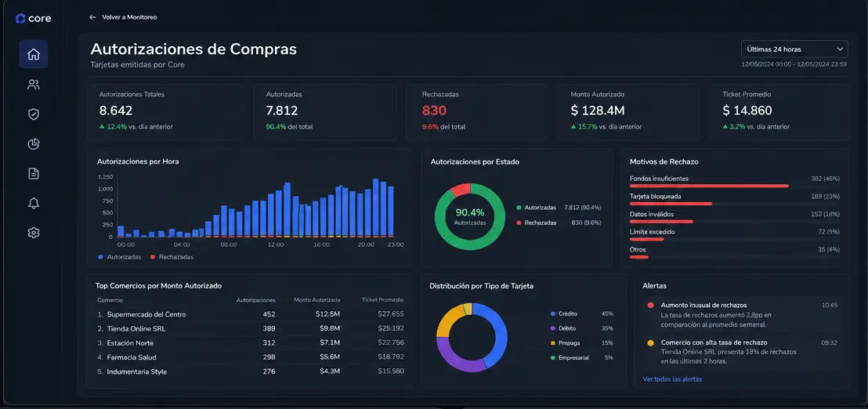Screen dimensions: 868x409
Task: Open Ver todas las alertas link
Action: tap(672, 379)
